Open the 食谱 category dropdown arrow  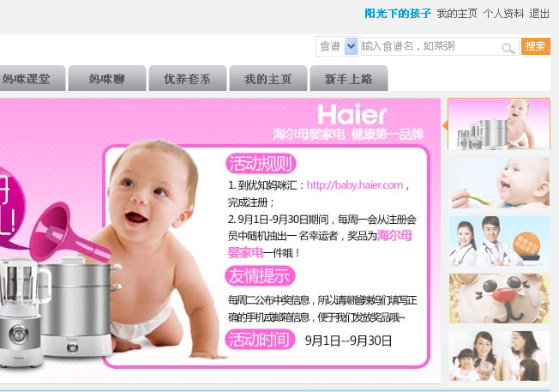352,46
